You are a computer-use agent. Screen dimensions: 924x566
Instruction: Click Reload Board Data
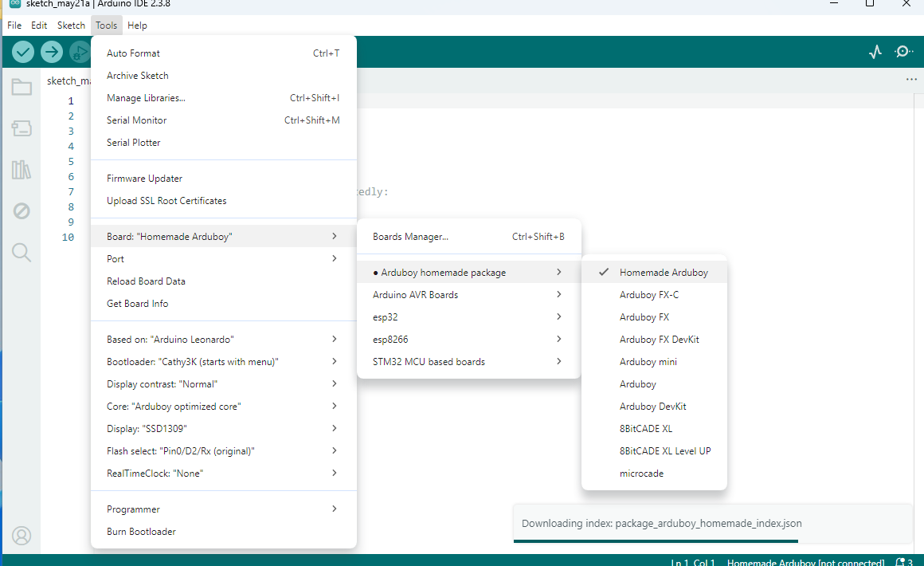224,281
